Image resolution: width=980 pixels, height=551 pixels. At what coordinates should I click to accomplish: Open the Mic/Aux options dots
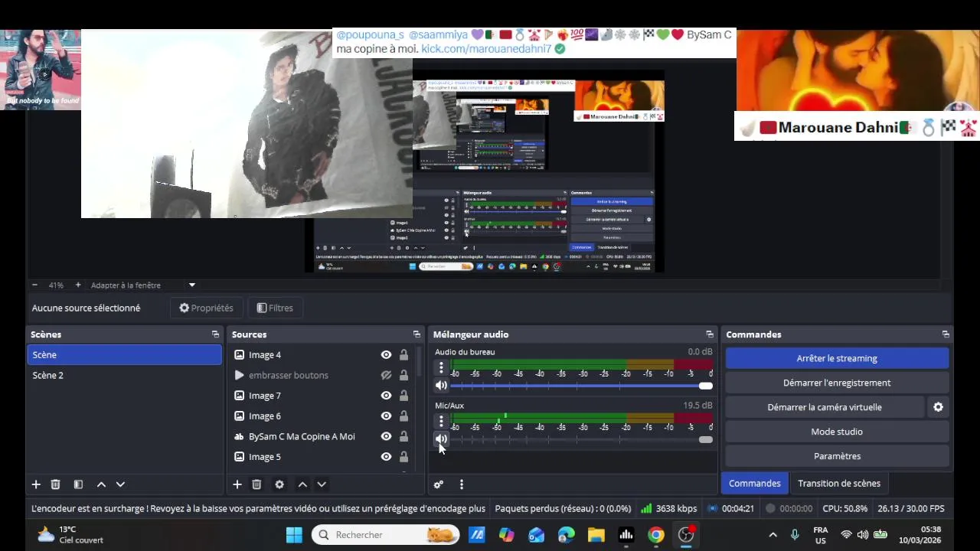click(441, 422)
